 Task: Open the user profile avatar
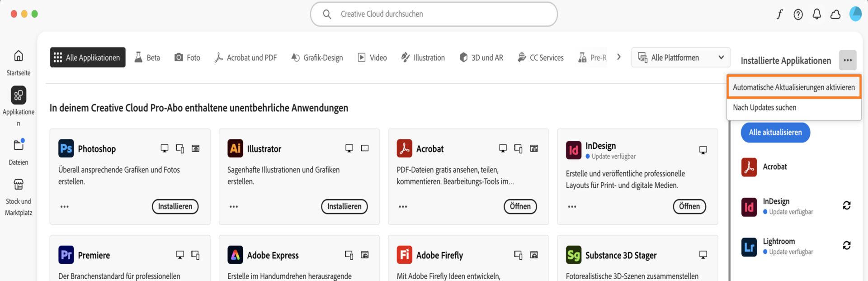tap(855, 14)
